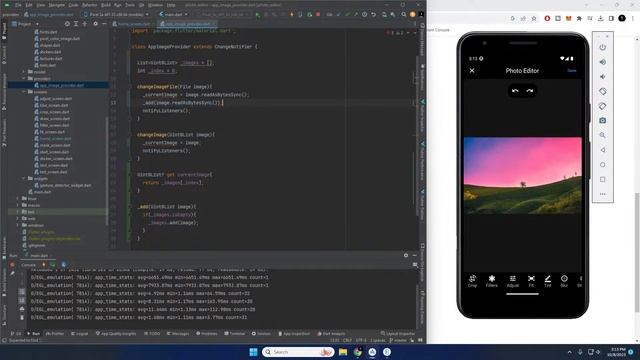This screenshot has height=360, width=640.
Task: Open the View menu
Action: point(41,5)
